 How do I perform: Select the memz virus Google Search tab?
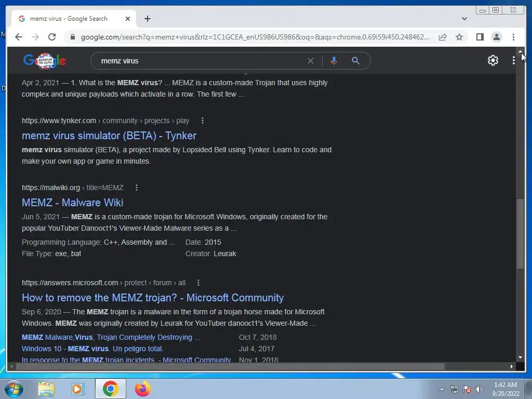pyautogui.click(x=74, y=19)
